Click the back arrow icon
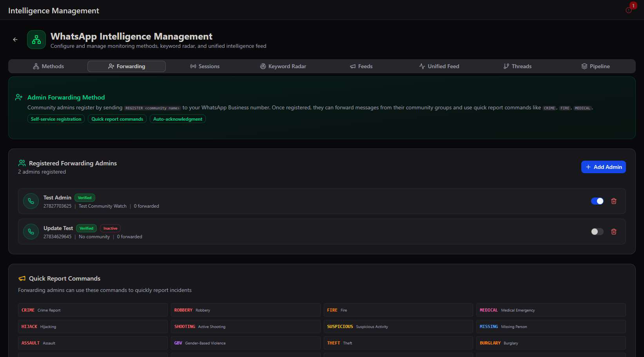Image resolution: width=644 pixels, height=357 pixels. (x=15, y=40)
